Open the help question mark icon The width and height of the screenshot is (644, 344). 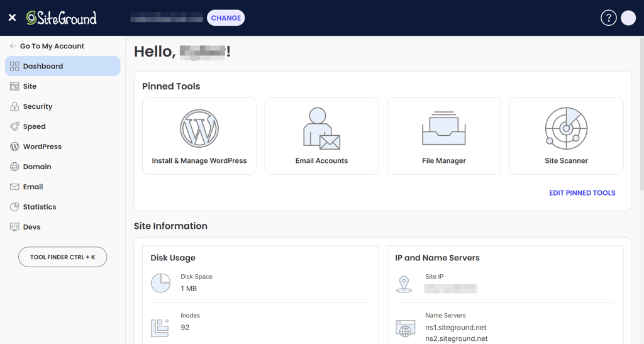pyautogui.click(x=608, y=18)
